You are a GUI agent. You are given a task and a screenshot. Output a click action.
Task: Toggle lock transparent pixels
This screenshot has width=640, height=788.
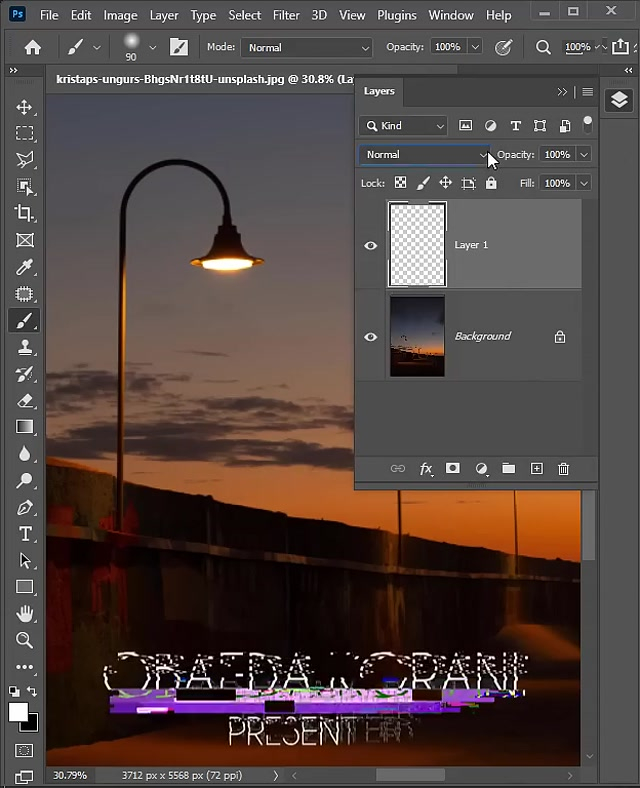(400, 183)
